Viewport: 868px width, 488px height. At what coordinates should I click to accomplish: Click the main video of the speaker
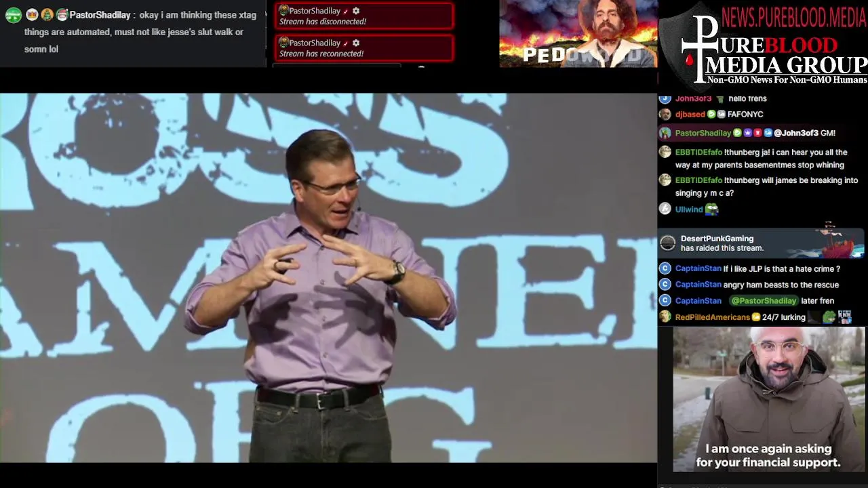pyautogui.click(x=328, y=278)
